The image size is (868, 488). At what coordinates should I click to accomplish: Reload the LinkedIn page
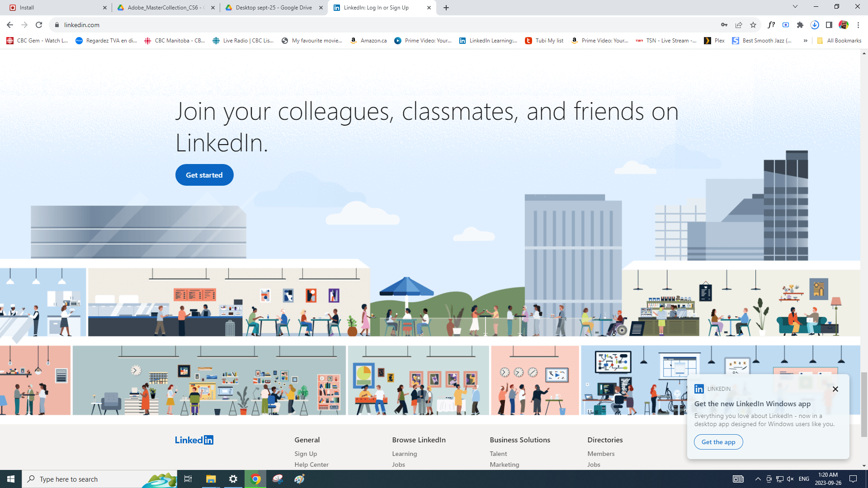[x=39, y=25]
